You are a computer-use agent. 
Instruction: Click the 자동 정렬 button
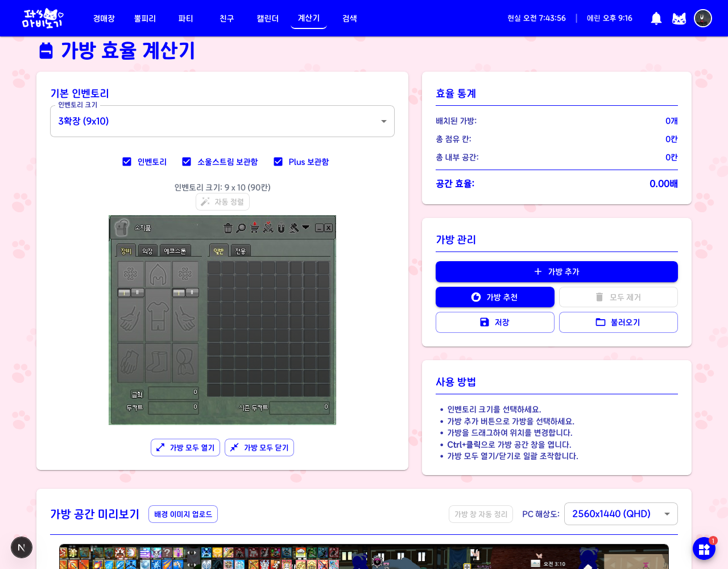(222, 201)
